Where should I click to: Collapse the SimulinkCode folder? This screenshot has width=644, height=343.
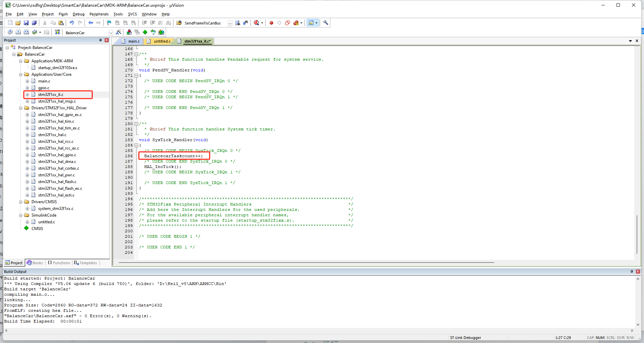click(20, 215)
